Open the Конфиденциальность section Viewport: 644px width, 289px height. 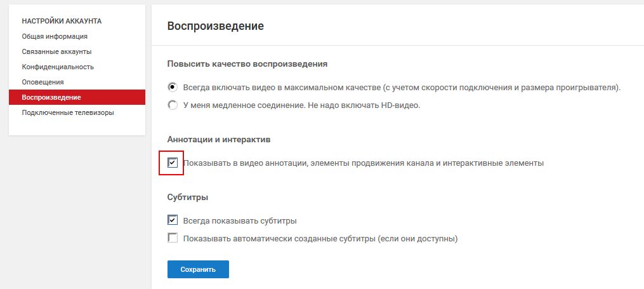(58, 67)
